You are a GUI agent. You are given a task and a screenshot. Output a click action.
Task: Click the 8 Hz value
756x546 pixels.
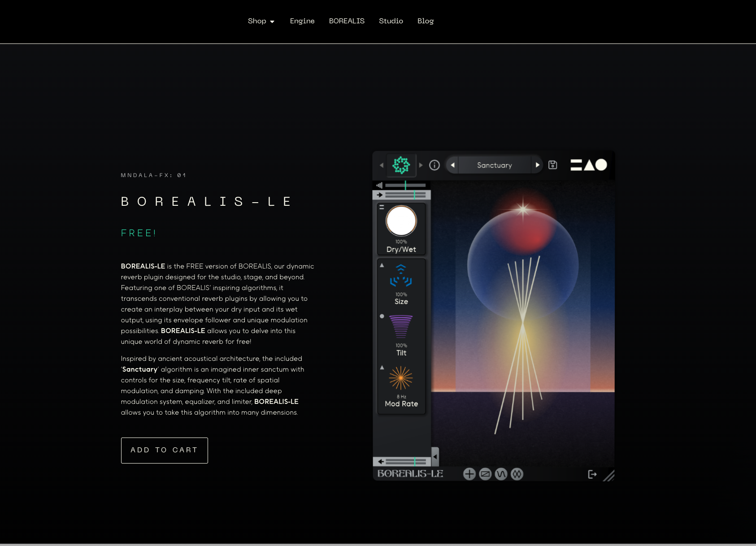tap(401, 397)
